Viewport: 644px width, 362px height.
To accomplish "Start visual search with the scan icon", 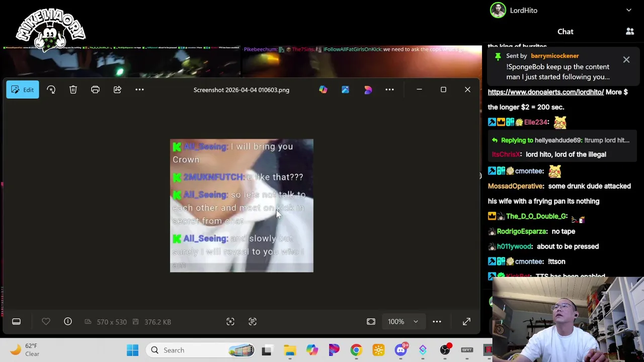I will pos(230,322).
